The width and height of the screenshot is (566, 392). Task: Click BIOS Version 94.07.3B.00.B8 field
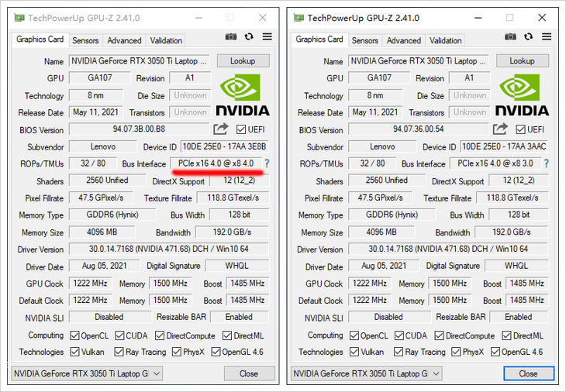click(139, 129)
